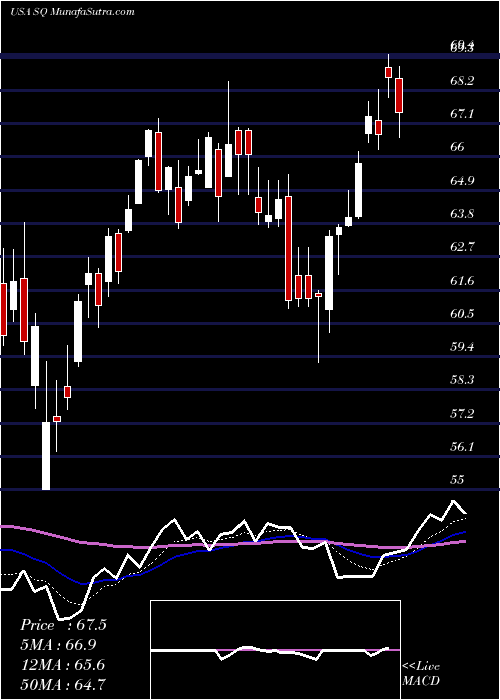Select the 66 price level label
Viewport: 500px width, 700px height.
click(458, 147)
